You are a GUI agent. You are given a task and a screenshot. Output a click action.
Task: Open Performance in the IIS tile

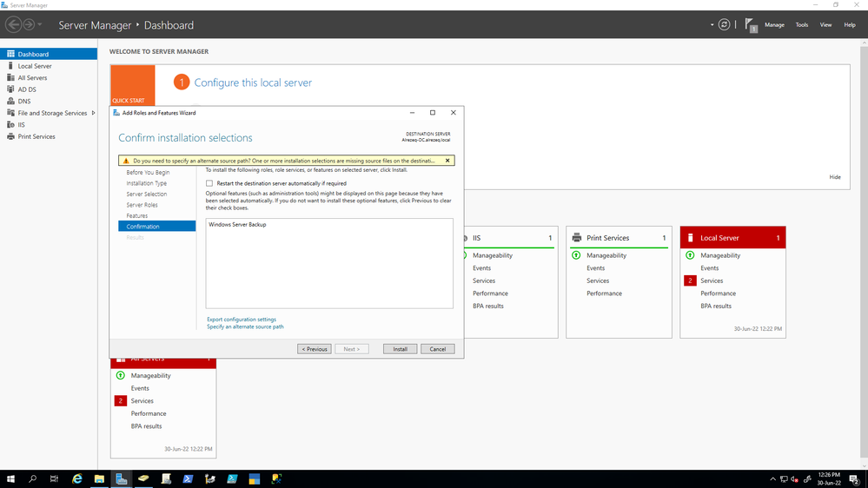coord(490,293)
